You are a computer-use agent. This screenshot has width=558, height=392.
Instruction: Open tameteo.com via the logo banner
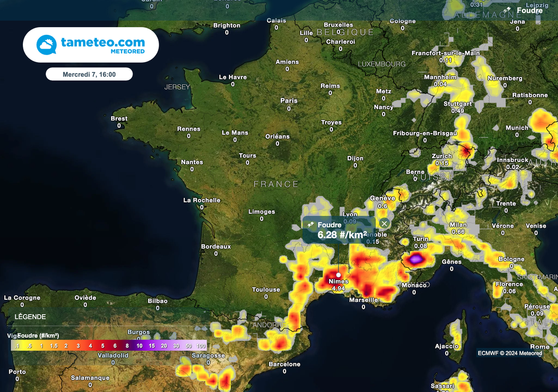pos(90,44)
